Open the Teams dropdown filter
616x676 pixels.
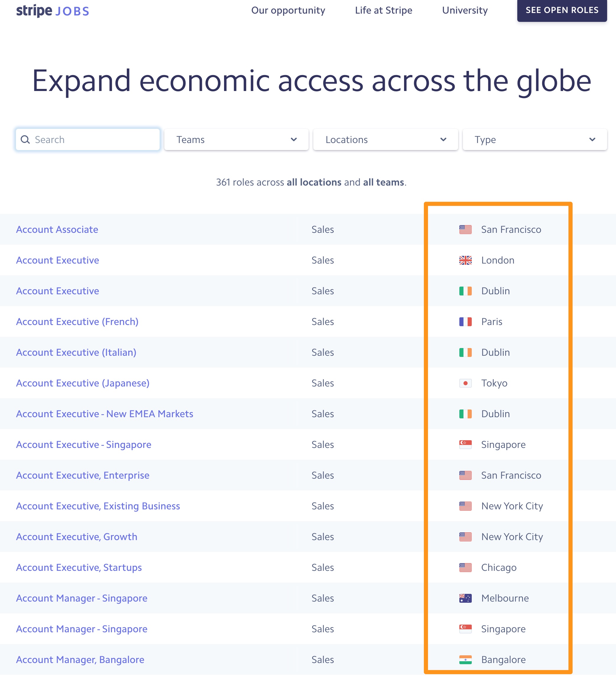(236, 139)
